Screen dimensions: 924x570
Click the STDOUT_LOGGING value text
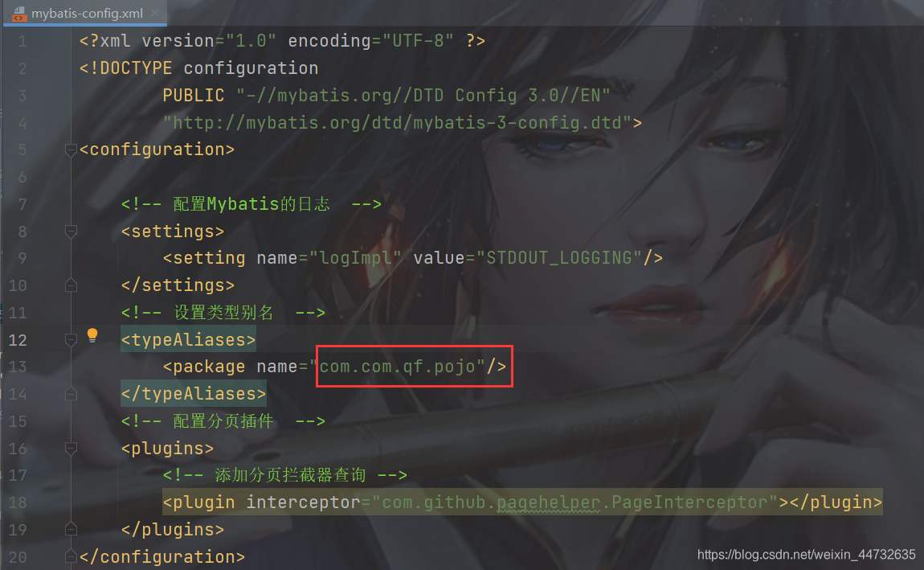[x=558, y=257]
